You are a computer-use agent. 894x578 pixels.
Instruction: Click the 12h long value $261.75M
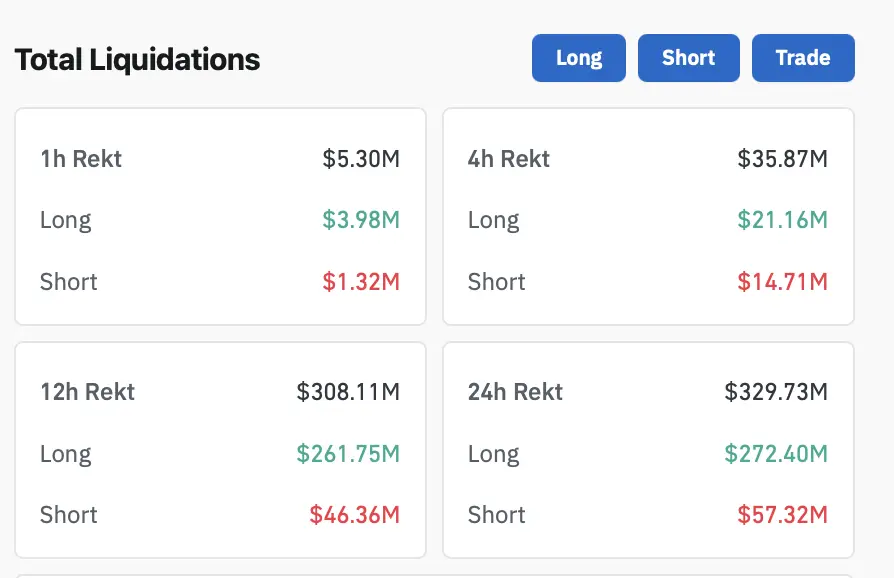(348, 454)
